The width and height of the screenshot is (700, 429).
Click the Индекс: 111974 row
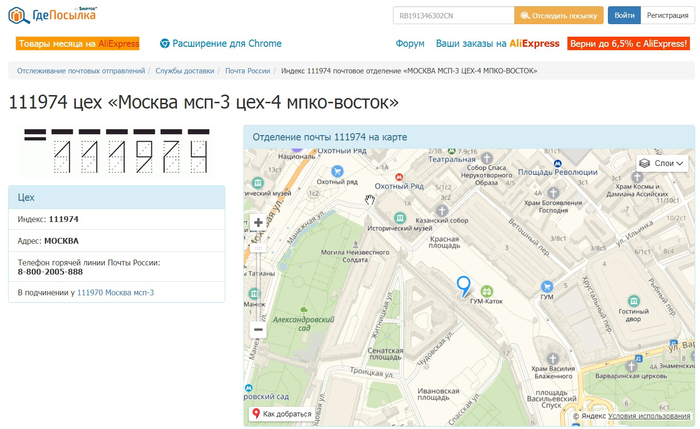coord(117,219)
